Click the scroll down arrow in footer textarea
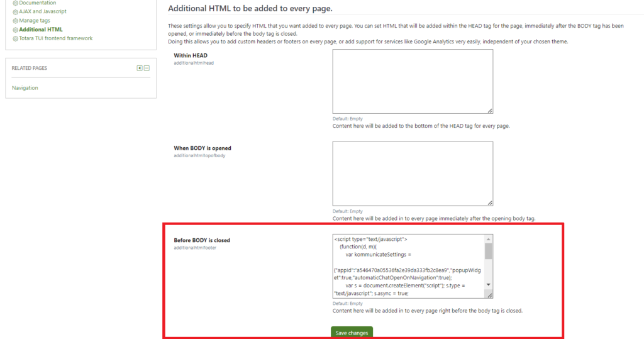Screen dimensions: 644x339 (488, 285)
